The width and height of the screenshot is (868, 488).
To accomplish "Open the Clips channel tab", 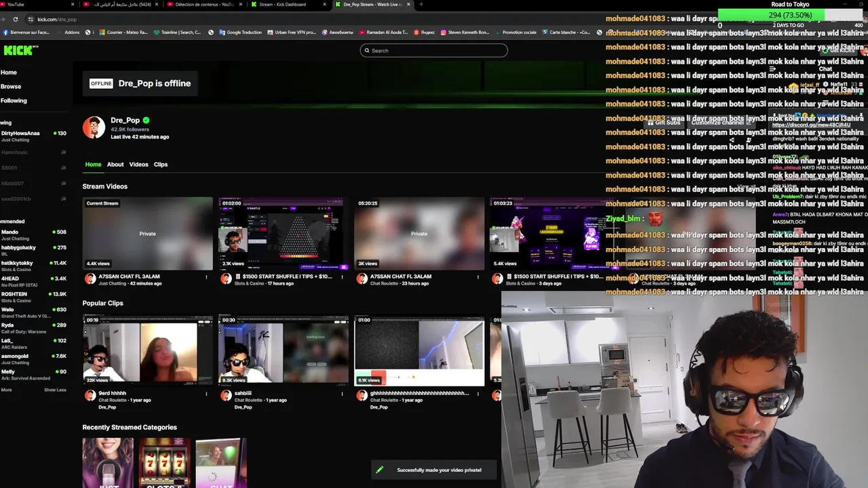I will (x=161, y=164).
